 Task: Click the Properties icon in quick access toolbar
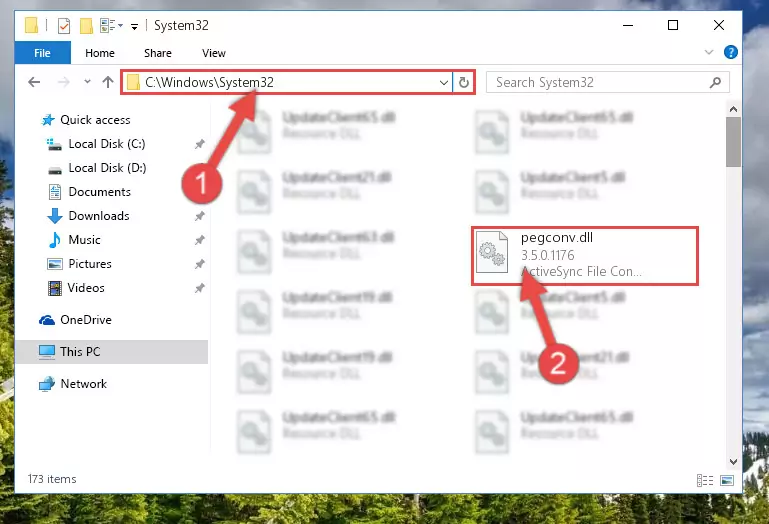64,26
